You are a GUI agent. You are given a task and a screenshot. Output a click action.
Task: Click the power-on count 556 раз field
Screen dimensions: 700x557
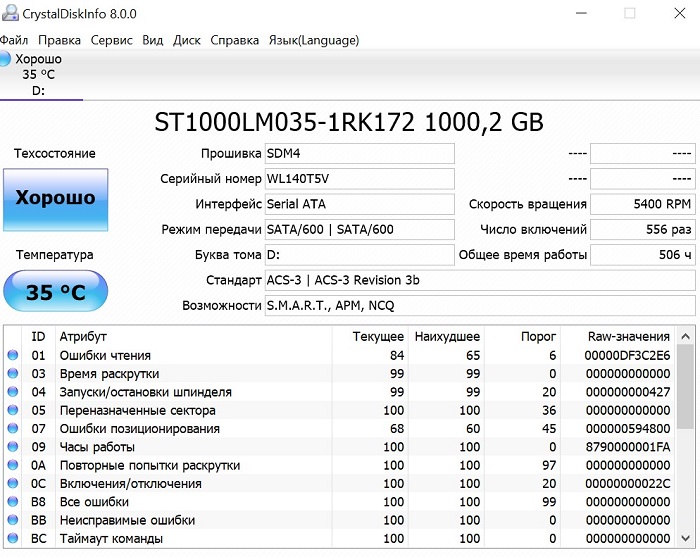point(643,229)
